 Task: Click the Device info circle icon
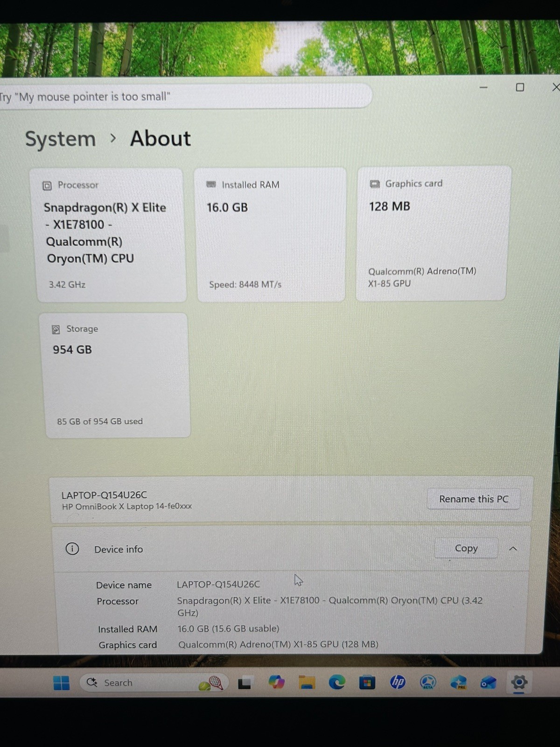click(72, 549)
